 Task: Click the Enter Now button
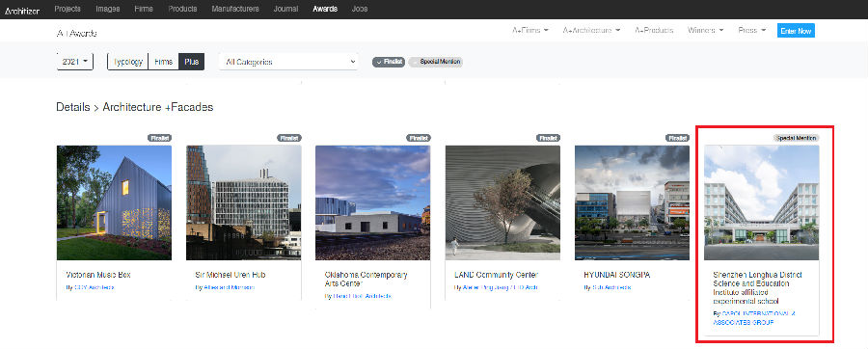click(796, 31)
